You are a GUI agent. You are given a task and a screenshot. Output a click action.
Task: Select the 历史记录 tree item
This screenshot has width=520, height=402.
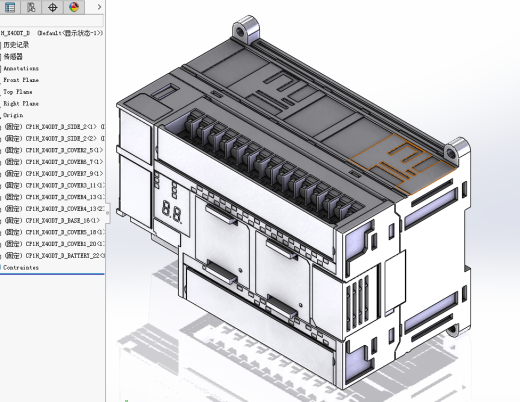pyautogui.click(x=16, y=45)
